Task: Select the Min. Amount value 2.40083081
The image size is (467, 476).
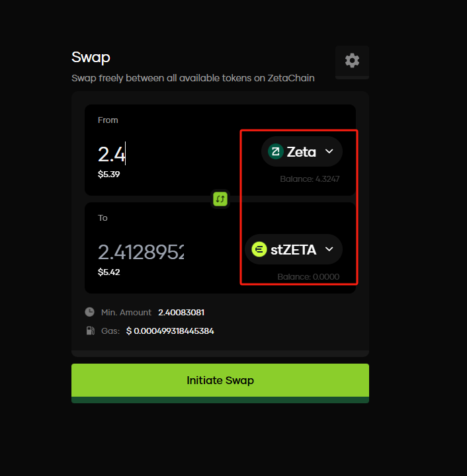Action: coord(181,312)
